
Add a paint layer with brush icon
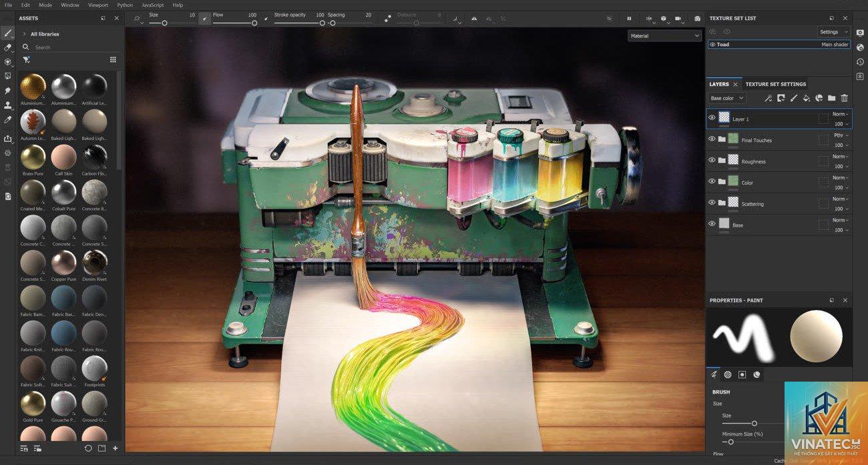[793, 98]
